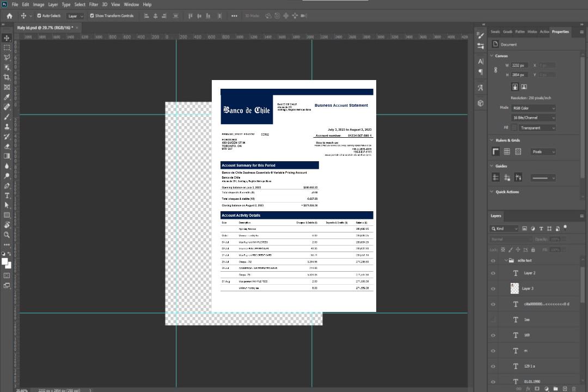Screen dimensions: 588x392
Task: Create a new layer with plus icon
Action: tap(565, 389)
